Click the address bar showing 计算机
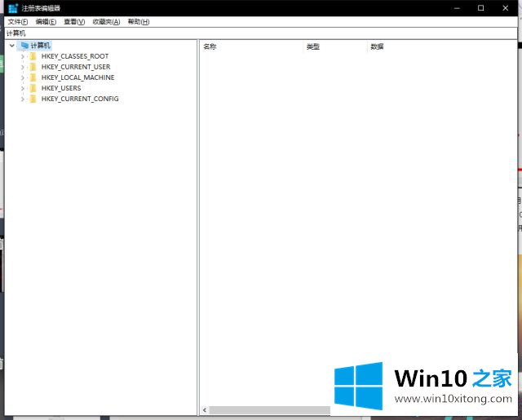This screenshot has width=522, height=420. (261, 33)
